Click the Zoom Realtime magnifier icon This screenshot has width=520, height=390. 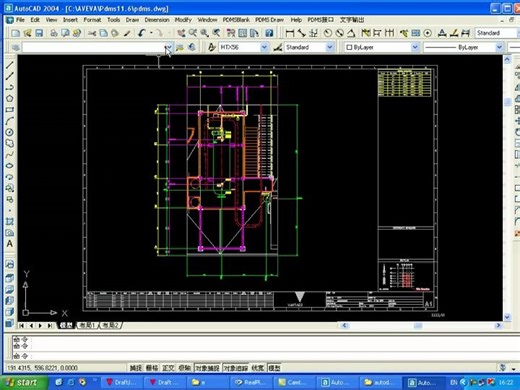tap(193, 33)
